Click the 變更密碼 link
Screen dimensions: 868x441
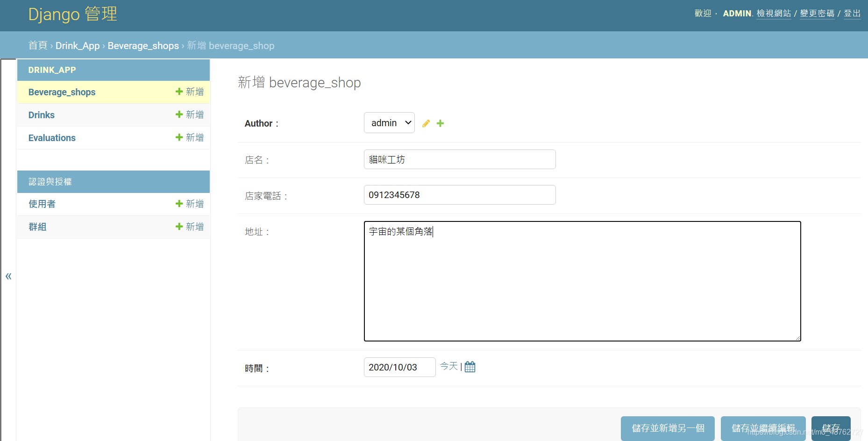817,14
